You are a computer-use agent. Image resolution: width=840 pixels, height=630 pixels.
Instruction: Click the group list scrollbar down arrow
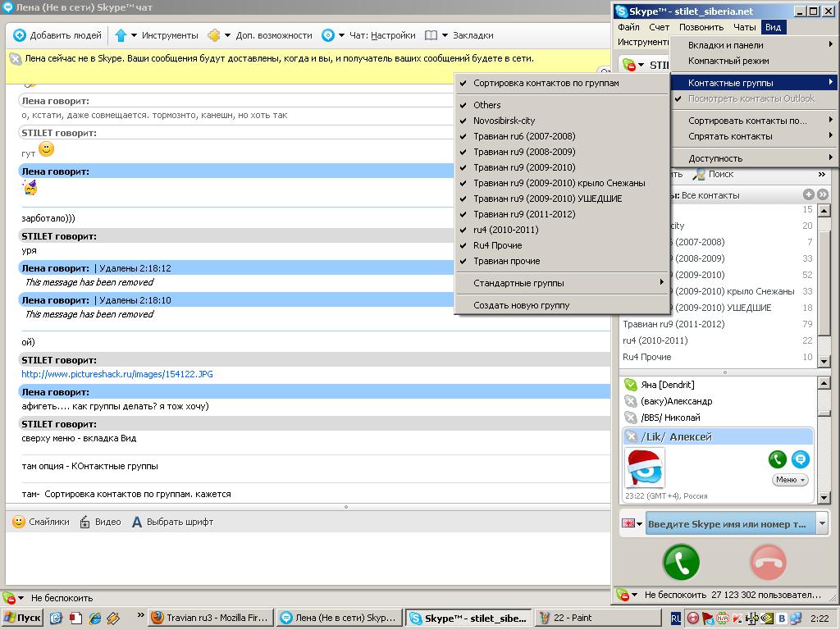point(824,361)
